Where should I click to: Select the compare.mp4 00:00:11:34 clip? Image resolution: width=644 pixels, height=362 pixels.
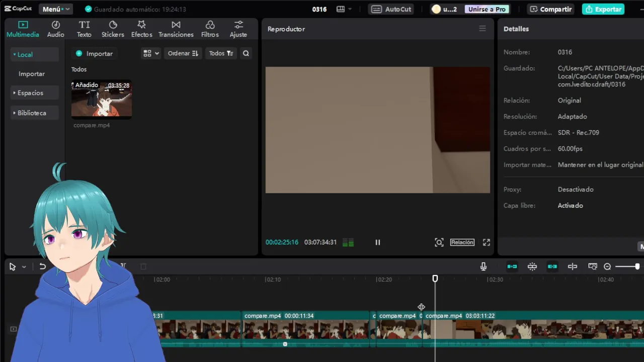[305, 329]
